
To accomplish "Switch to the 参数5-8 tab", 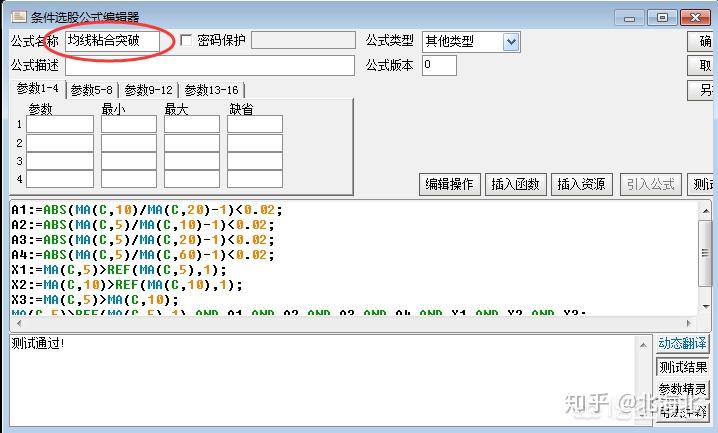I will tap(92, 90).
